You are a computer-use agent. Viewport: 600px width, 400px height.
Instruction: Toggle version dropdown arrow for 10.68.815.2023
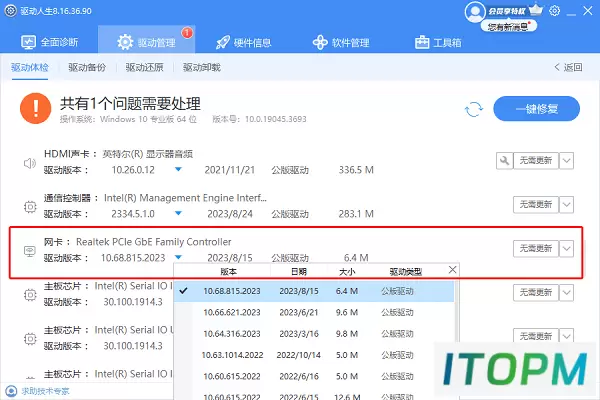[178, 257]
